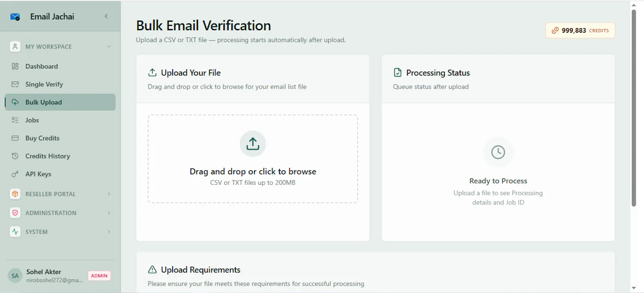644x293 pixels.
Task: Toggle the Administration menu group
Action: point(60,213)
